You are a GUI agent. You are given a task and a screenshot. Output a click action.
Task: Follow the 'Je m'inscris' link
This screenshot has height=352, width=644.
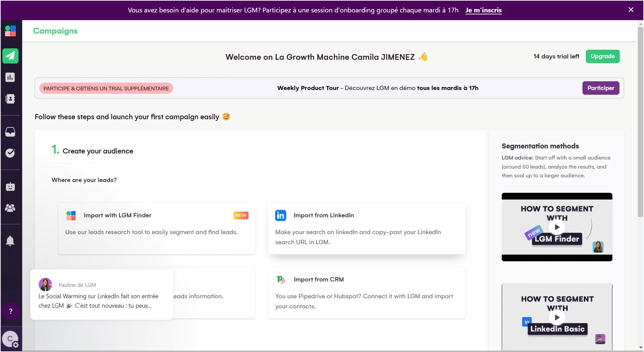coord(483,10)
